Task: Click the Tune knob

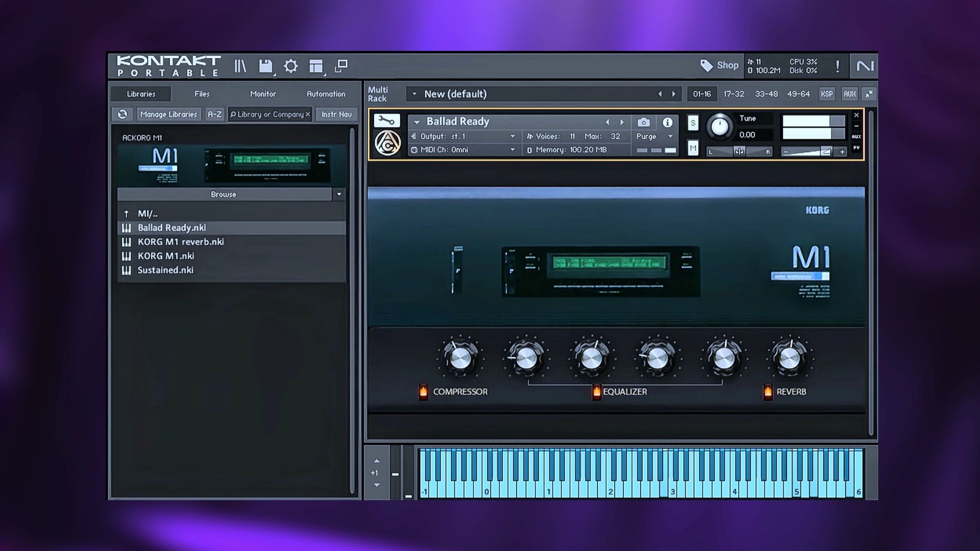Action: [719, 127]
